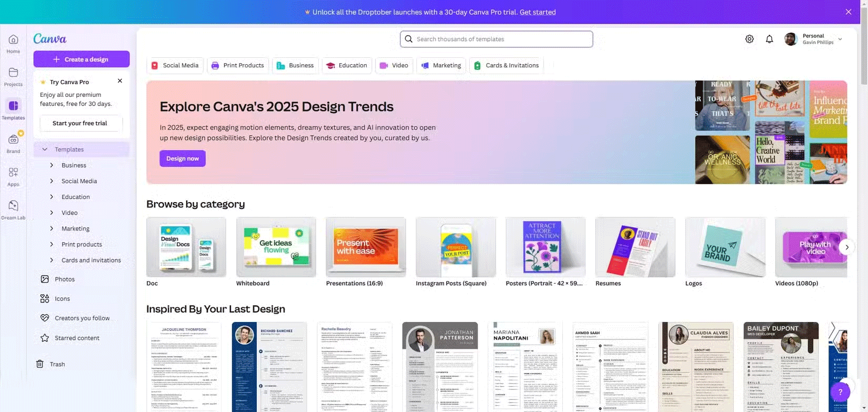Open the Whiteboard category thumbnail
The width and height of the screenshot is (868, 412).
pyautogui.click(x=276, y=247)
